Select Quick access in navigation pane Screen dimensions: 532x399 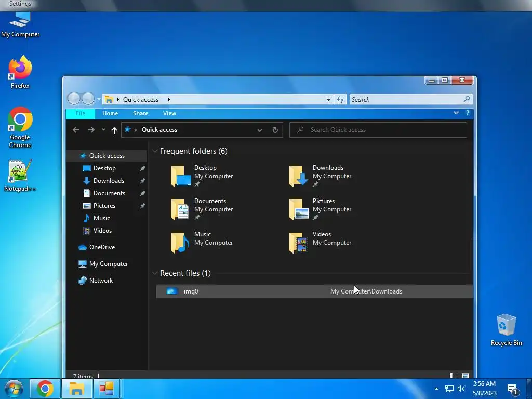point(107,156)
